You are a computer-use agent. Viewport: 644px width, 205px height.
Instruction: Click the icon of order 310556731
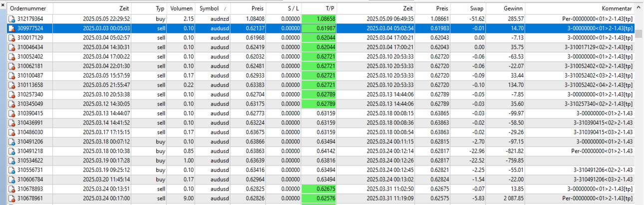(12, 170)
